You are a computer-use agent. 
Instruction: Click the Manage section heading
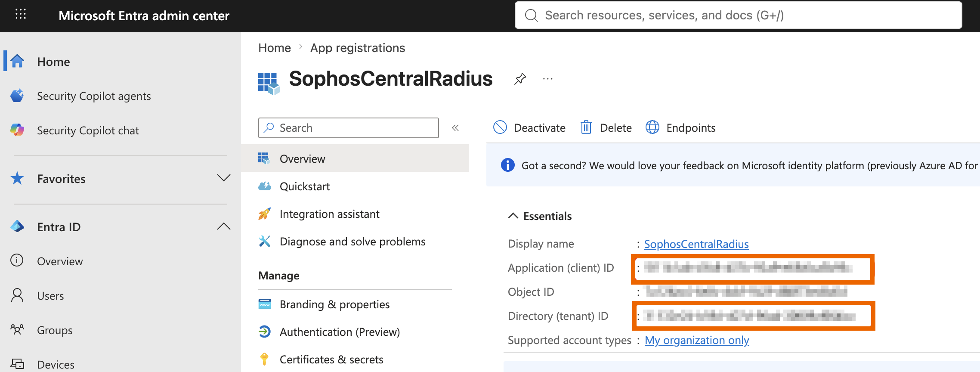click(x=279, y=276)
